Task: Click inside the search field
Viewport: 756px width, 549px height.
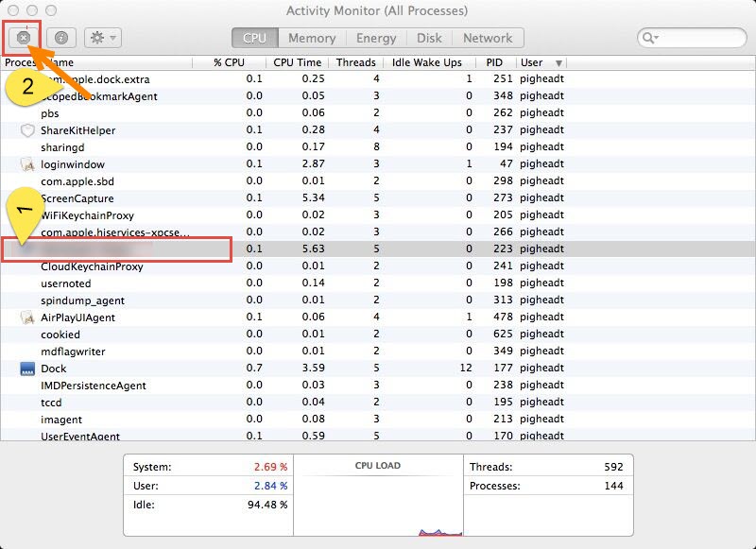Action: [692, 38]
